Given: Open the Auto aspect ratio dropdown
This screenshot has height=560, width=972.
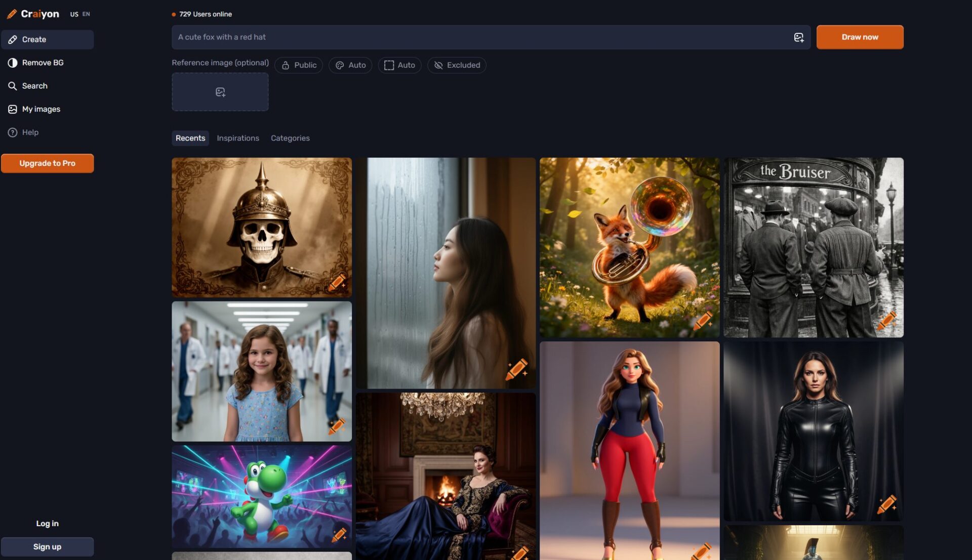Looking at the screenshot, I should 399,65.
